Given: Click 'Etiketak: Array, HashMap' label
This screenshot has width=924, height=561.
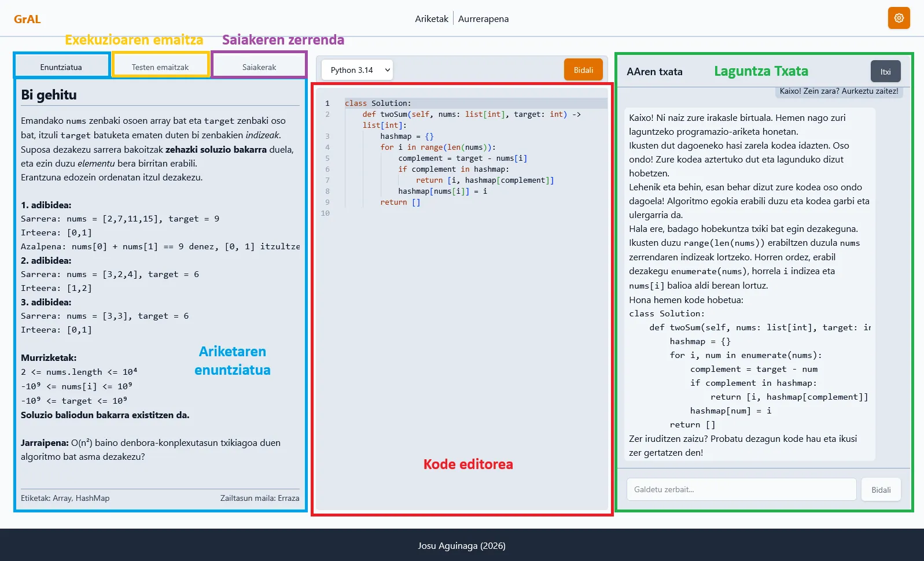Looking at the screenshot, I should click(x=65, y=498).
